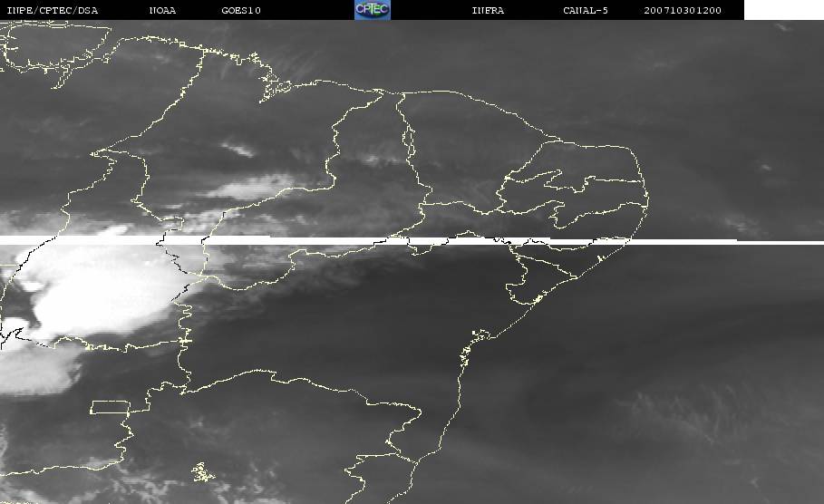Click the CPTEC logo in header
This screenshot has height=504, width=824.
[373, 10]
